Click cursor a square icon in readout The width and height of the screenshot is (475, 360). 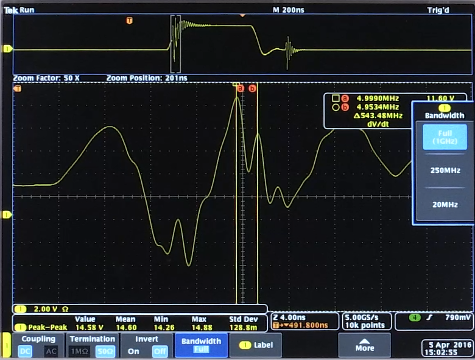click(336, 98)
